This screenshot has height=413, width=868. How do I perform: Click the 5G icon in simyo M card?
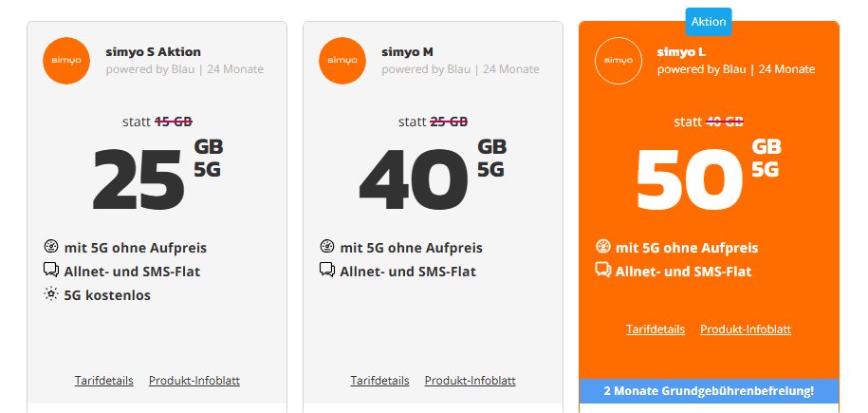tap(325, 248)
